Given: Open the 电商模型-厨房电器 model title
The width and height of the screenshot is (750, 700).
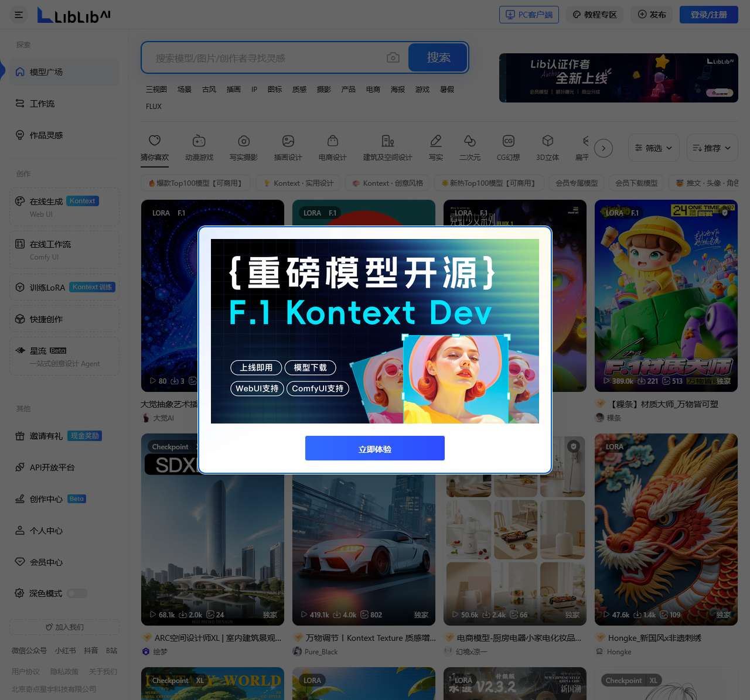Looking at the screenshot, I should pos(519,638).
